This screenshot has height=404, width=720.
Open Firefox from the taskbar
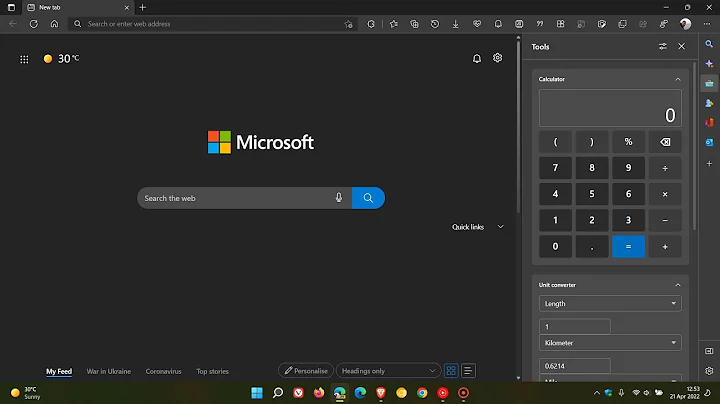coord(319,393)
